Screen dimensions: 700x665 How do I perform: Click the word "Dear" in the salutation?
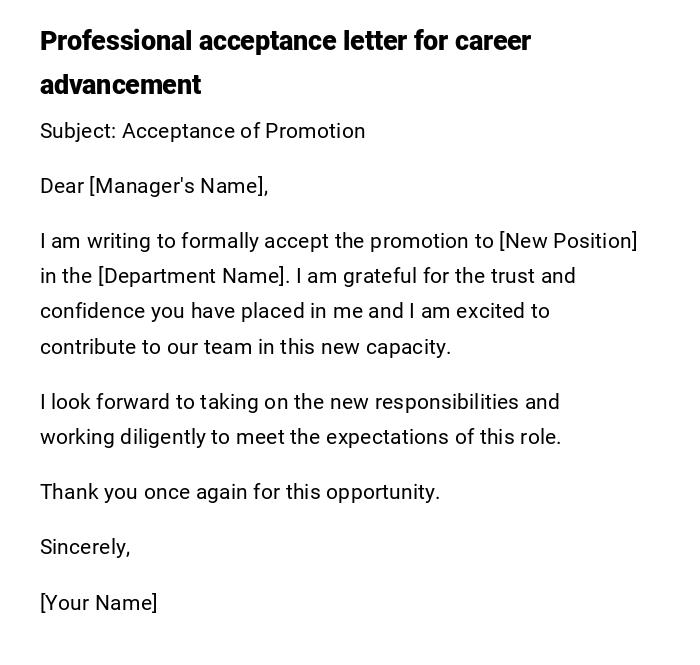pos(62,186)
